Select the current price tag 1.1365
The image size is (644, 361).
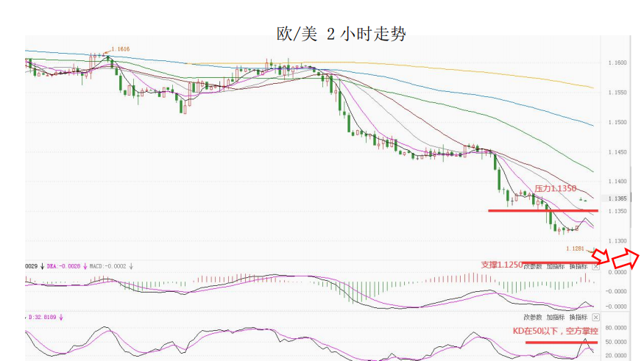pyautogui.click(x=618, y=199)
